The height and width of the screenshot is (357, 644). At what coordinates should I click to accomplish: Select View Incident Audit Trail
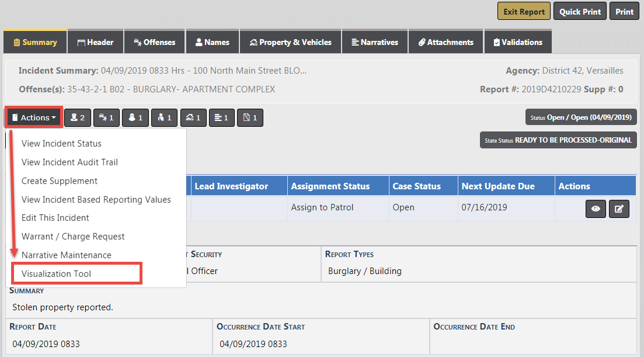click(69, 162)
